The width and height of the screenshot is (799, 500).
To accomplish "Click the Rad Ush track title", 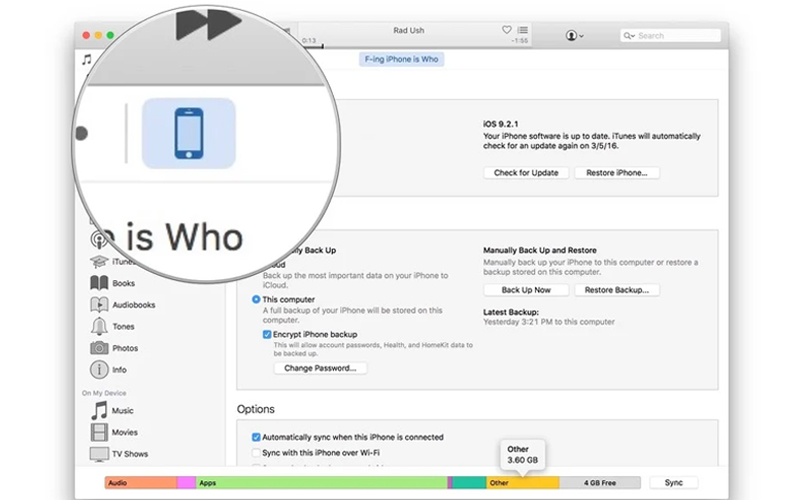I will [409, 31].
